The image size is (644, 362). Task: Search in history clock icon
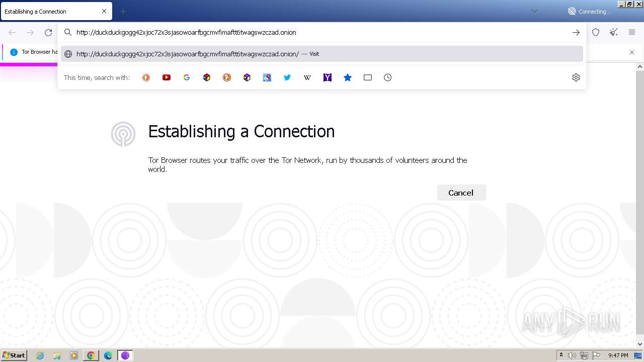pyautogui.click(x=388, y=77)
